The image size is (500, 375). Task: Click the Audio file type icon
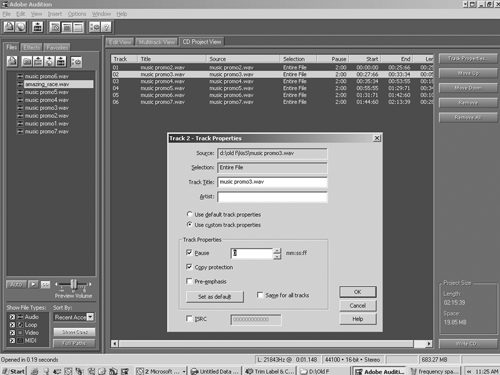(20, 317)
